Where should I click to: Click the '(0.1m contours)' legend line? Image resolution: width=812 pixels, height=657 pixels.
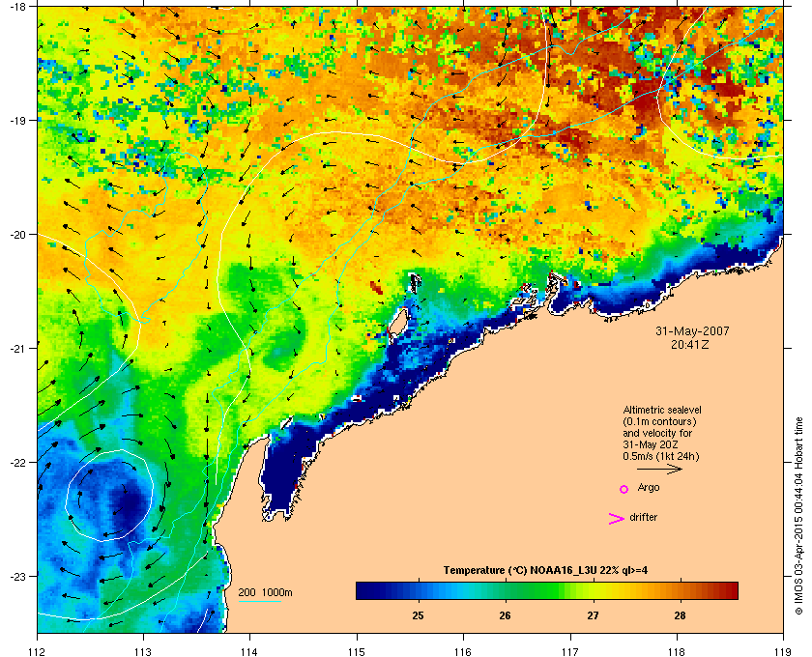pos(659,421)
